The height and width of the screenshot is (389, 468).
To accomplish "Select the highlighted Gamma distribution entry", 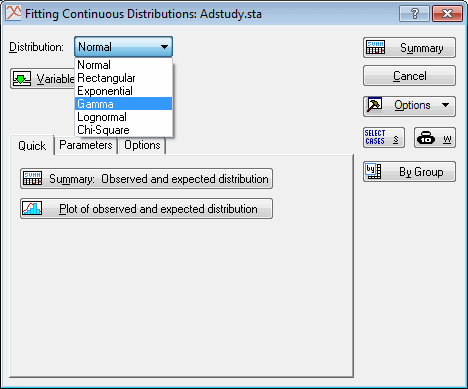I will (123, 104).
